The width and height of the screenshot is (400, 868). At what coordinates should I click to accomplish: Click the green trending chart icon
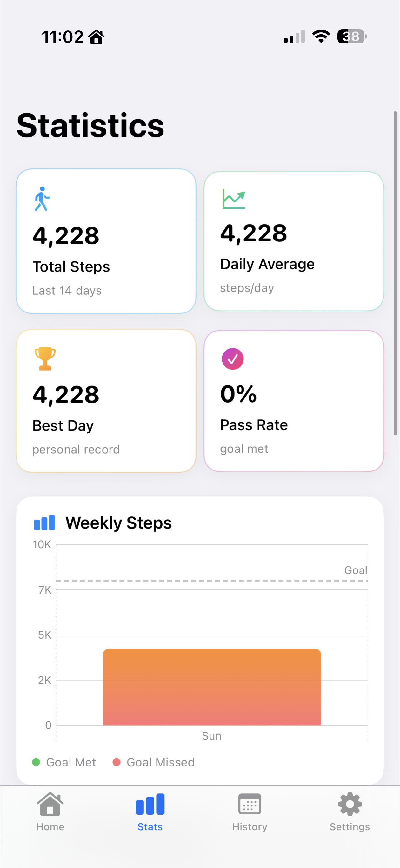(x=234, y=199)
